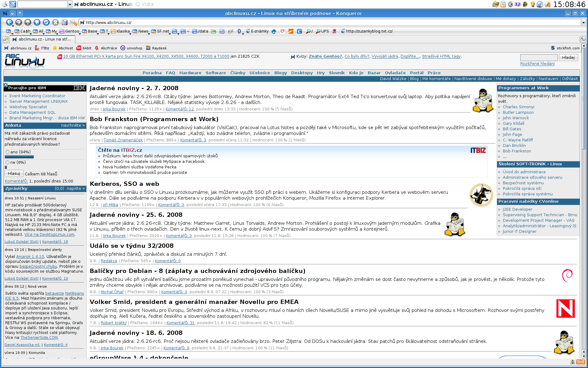
Task: Open a new tab with tab-bar icon
Action: (6, 39)
